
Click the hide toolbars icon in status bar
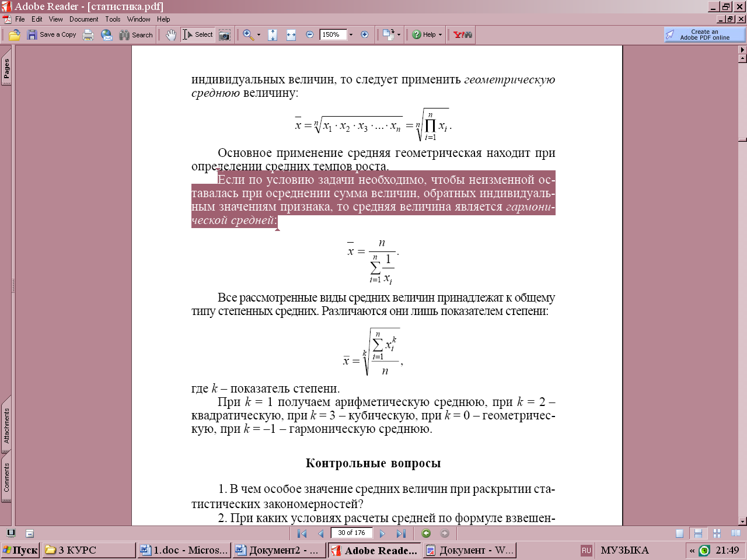coord(30,533)
